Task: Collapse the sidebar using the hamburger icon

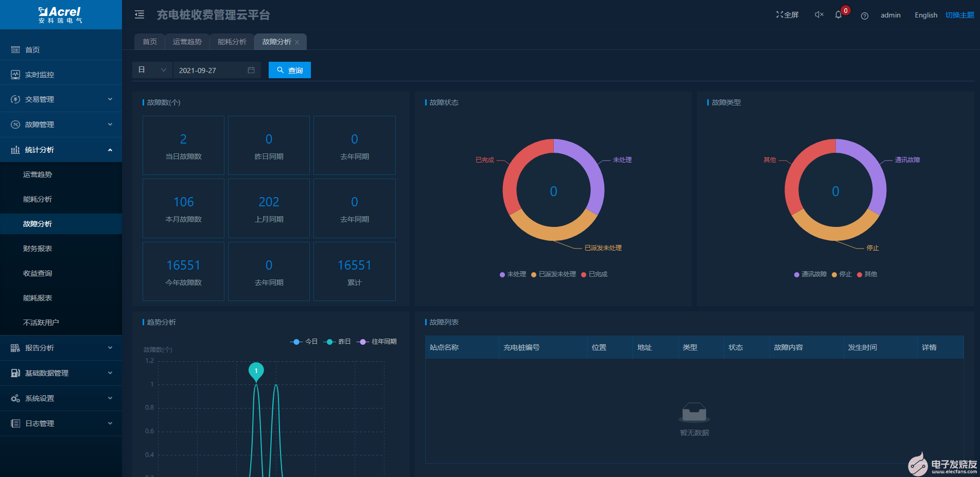Action: (139, 15)
